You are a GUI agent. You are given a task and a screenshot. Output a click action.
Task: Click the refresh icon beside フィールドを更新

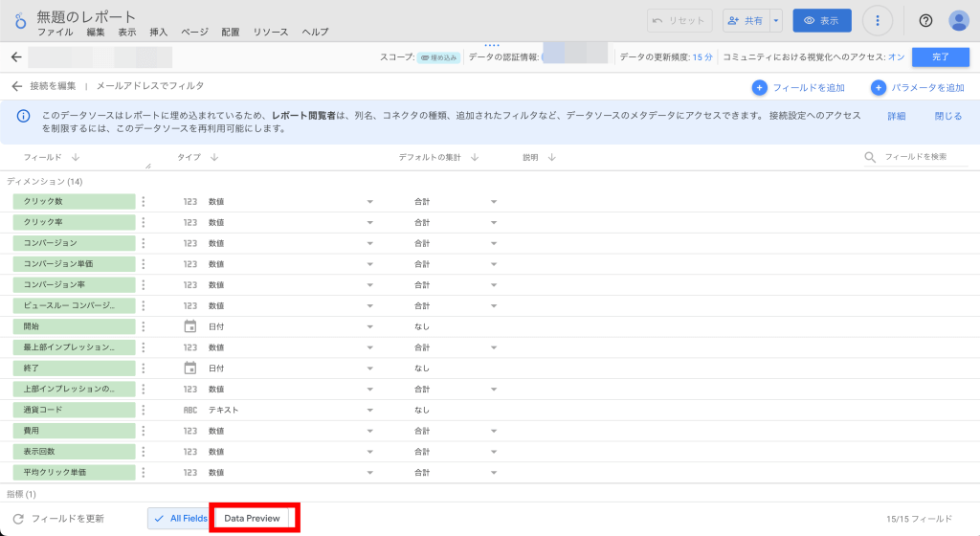(x=18, y=519)
